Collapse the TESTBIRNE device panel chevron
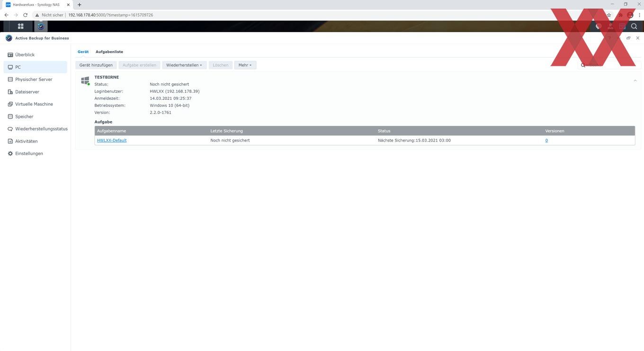Image resolution: width=644 pixels, height=351 pixels. click(x=635, y=80)
